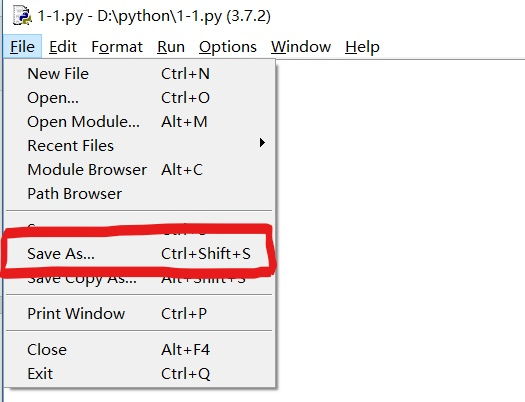
Task: Select Open Module... entry
Action: (x=140, y=122)
